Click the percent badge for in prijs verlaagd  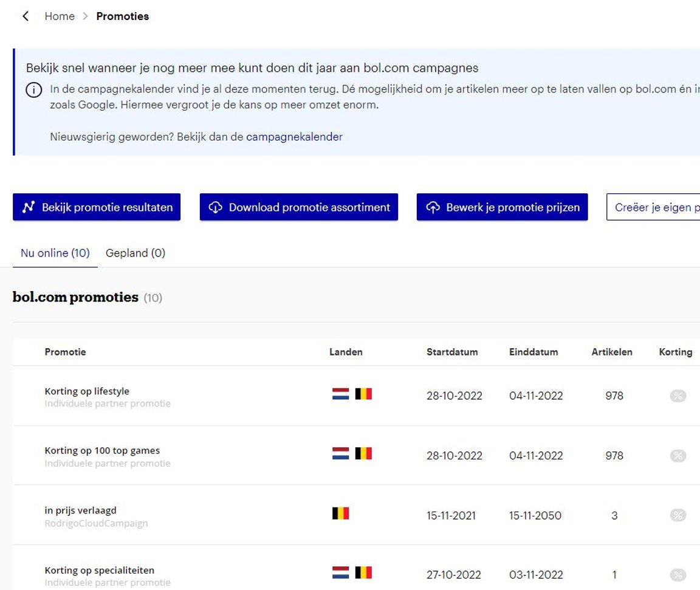tap(678, 515)
